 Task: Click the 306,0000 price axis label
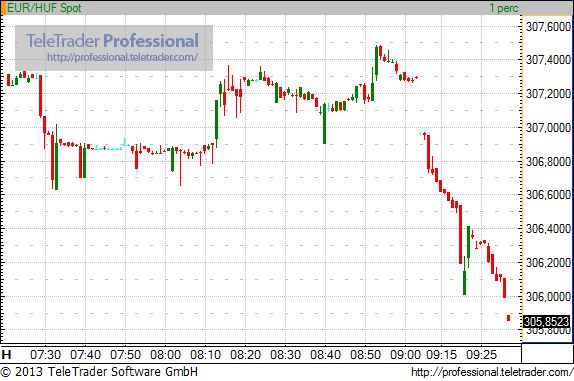548,296
